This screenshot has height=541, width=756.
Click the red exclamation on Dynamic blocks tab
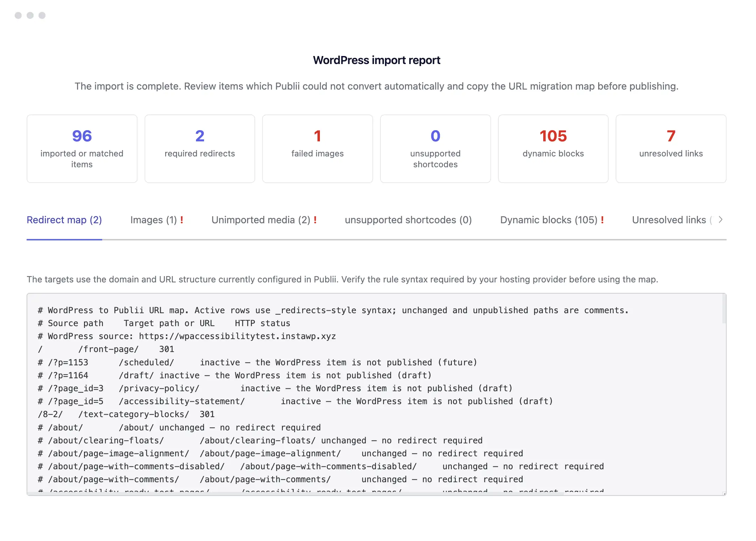point(602,220)
